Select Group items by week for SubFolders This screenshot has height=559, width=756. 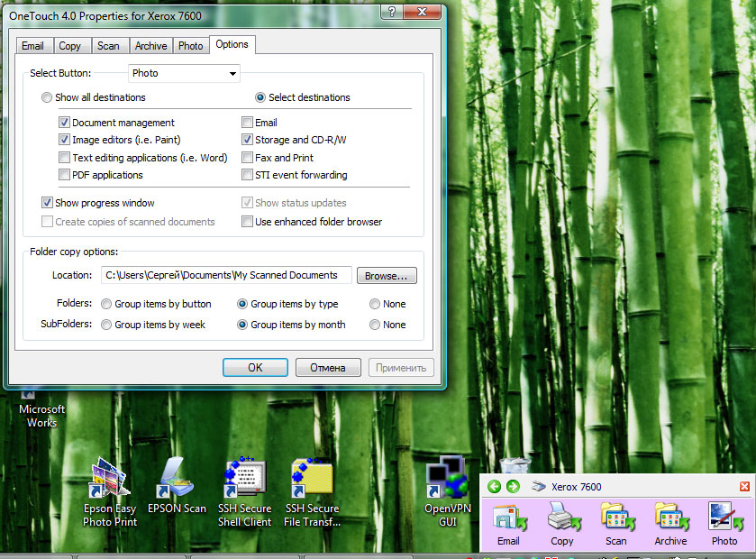click(106, 325)
